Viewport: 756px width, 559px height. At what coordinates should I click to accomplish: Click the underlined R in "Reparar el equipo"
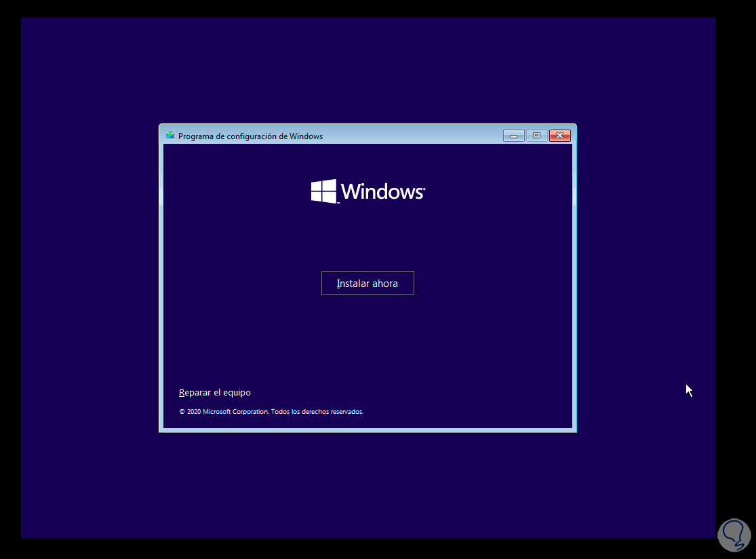[x=180, y=392]
